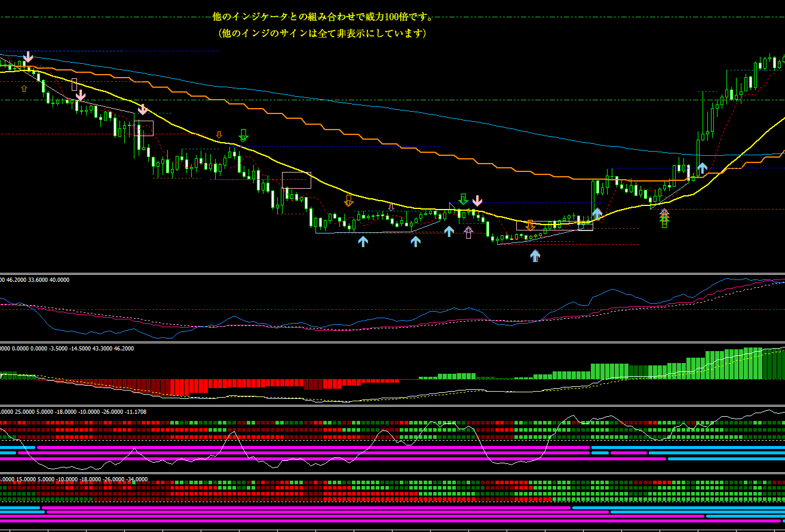Image resolution: width=785 pixels, height=532 pixels.
Task: Select the small orange up arrow marker
Action: coord(24,88)
